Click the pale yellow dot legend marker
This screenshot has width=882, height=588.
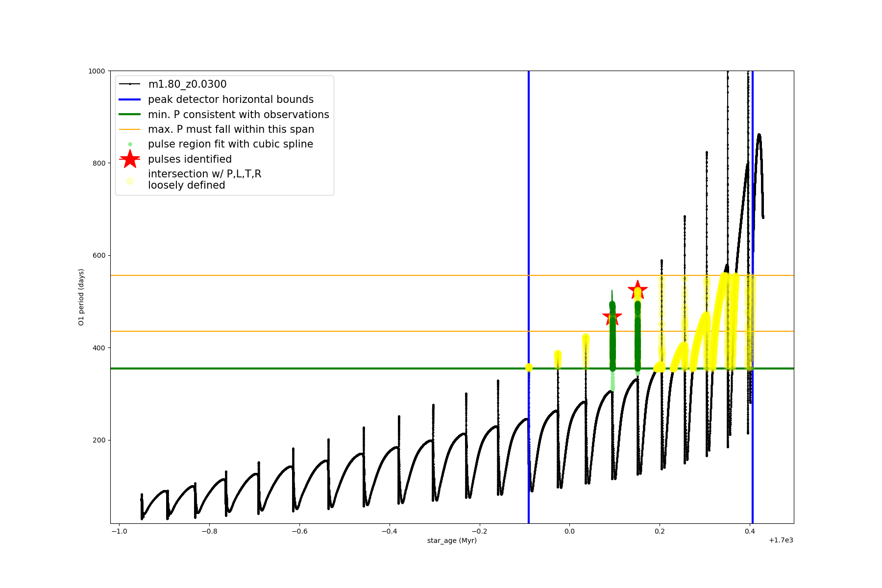[x=130, y=181]
